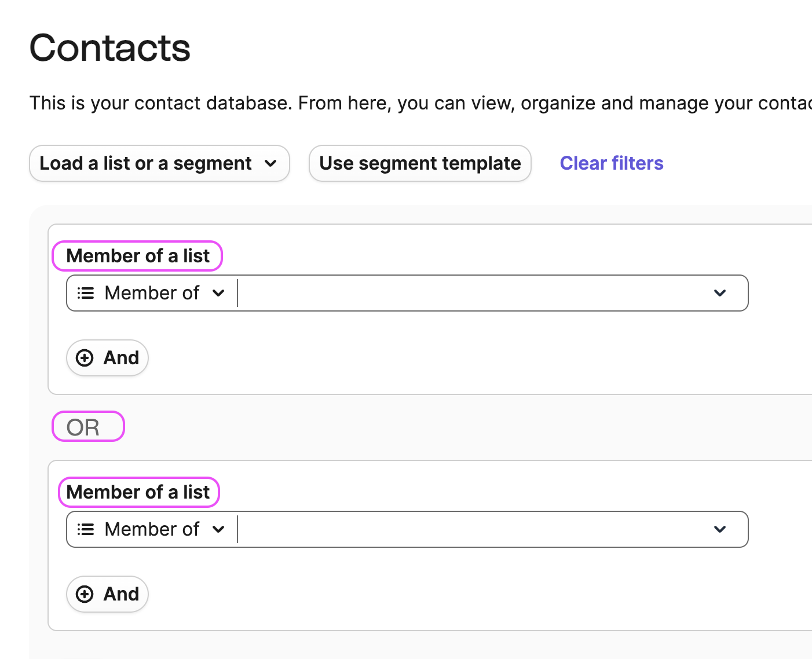This screenshot has width=812, height=659.
Task: Add an And condition to the second filter group
Action: pyautogui.click(x=108, y=594)
